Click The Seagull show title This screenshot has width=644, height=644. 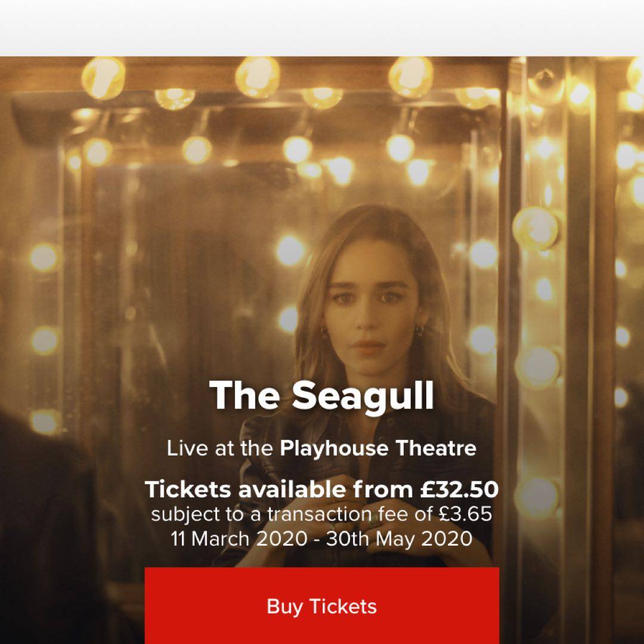pos(321,395)
